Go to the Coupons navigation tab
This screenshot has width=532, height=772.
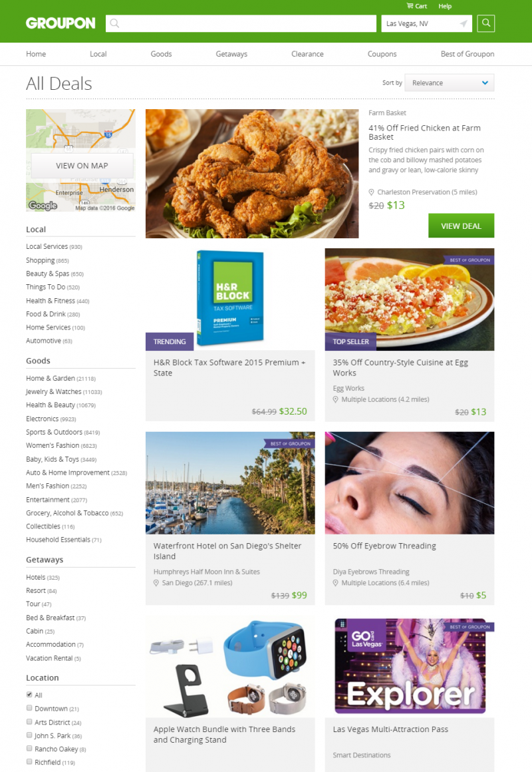[x=382, y=54]
